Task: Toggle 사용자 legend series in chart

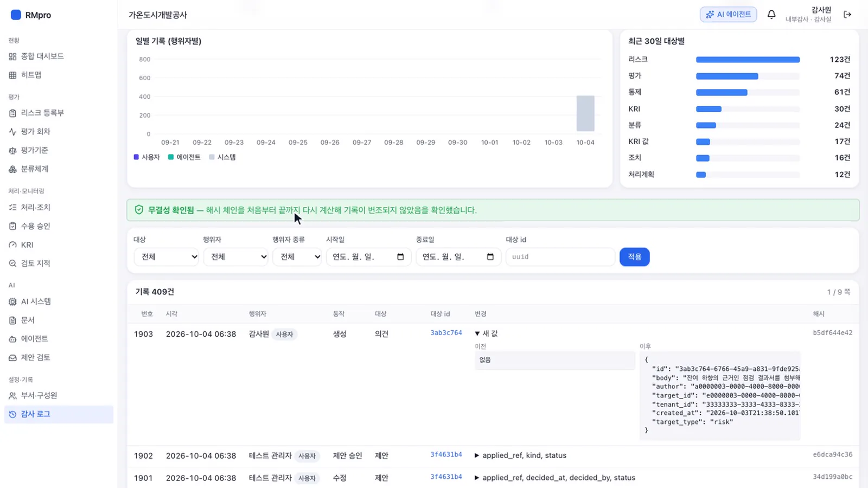Action: tap(146, 157)
